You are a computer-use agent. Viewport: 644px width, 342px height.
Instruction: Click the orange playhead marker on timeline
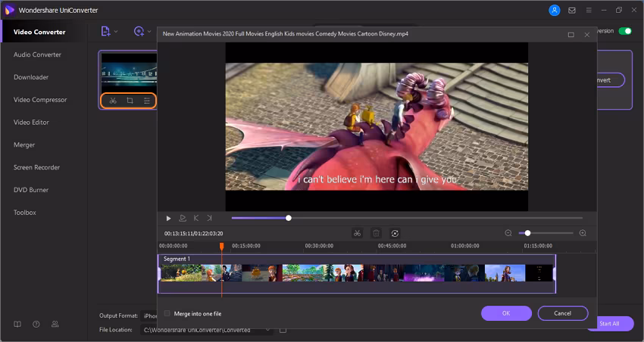click(222, 246)
